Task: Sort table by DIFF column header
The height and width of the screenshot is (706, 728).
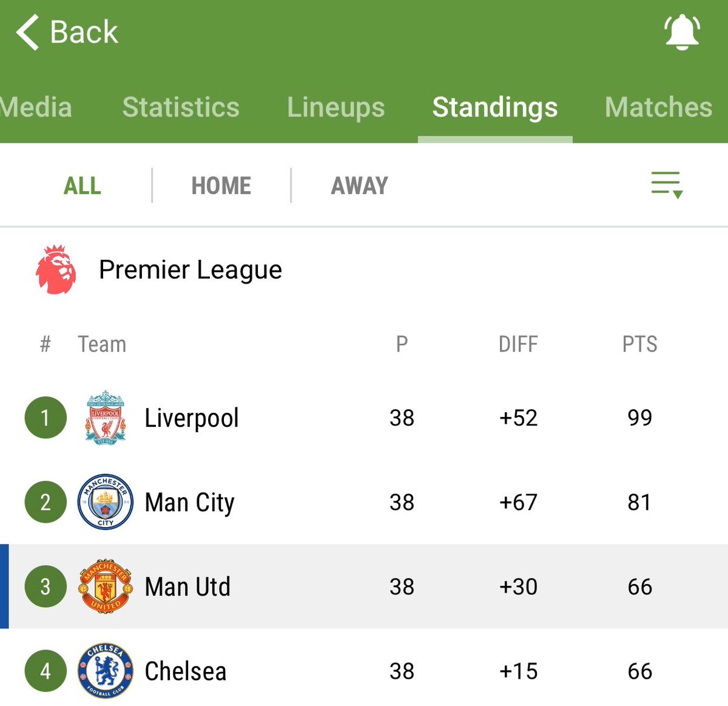Action: click(518, 344)
